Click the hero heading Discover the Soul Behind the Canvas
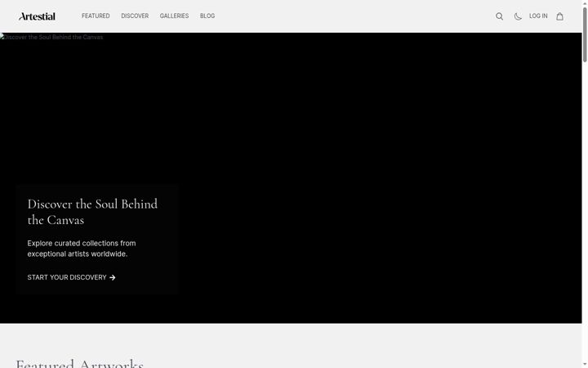588x368 pixels. coord(92,212)
